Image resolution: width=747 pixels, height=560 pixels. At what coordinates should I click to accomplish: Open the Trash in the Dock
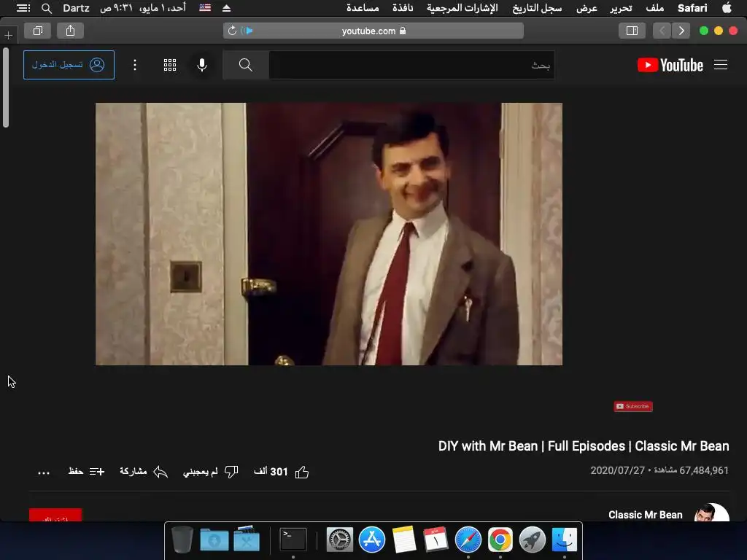(x=182, y=540)
